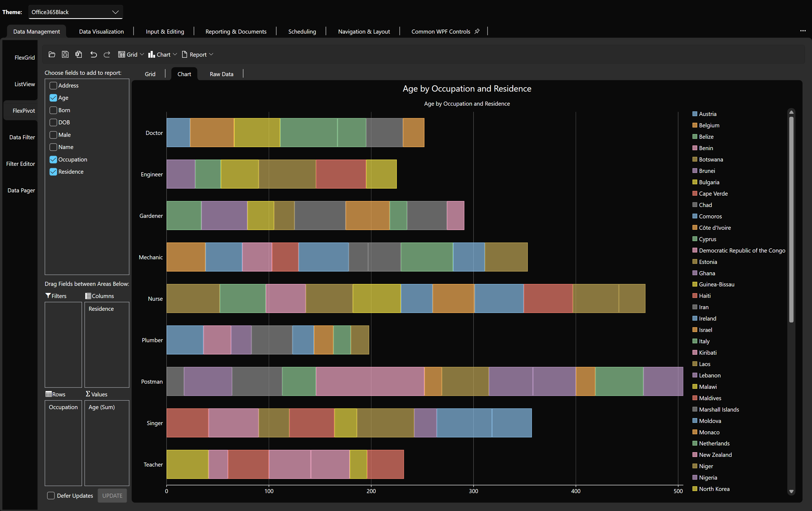Export to Excel with the workbook icon
Image resolution: width=812 pixels, height=511 pixels.
pos(78,54)
